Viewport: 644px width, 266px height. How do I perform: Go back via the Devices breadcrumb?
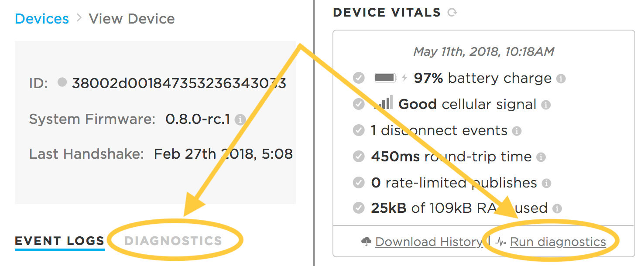pos(42,19)
